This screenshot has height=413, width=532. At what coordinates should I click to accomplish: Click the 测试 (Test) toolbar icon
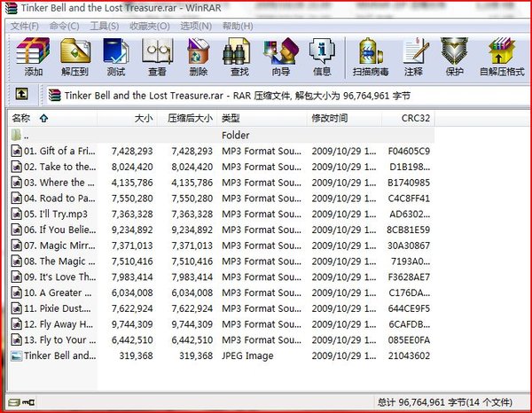tap(115, 51)
